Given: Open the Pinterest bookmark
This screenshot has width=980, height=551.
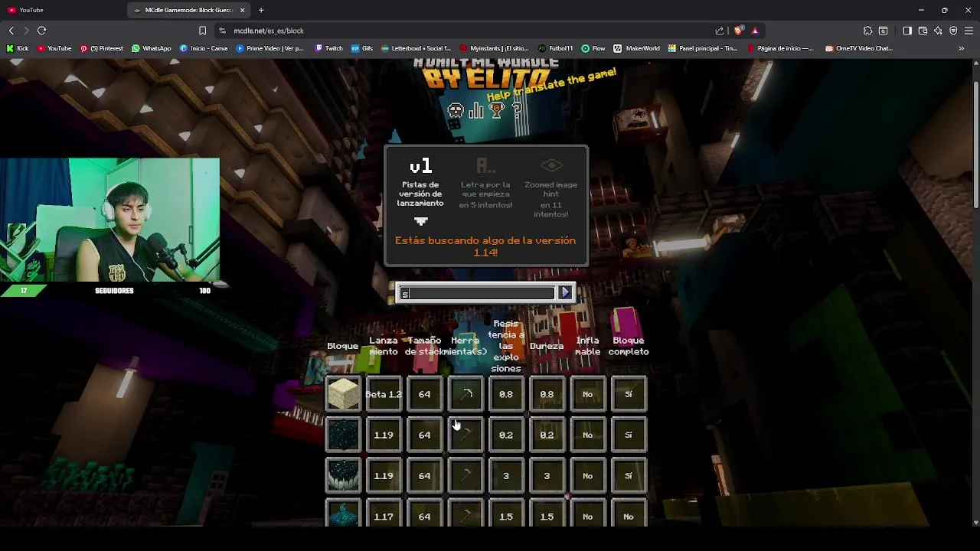Looking at the screenshot, I should point(101,48).
